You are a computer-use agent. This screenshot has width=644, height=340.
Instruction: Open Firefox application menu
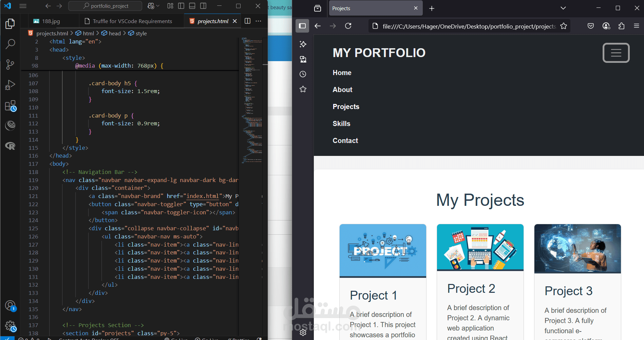tap(637, 26)
